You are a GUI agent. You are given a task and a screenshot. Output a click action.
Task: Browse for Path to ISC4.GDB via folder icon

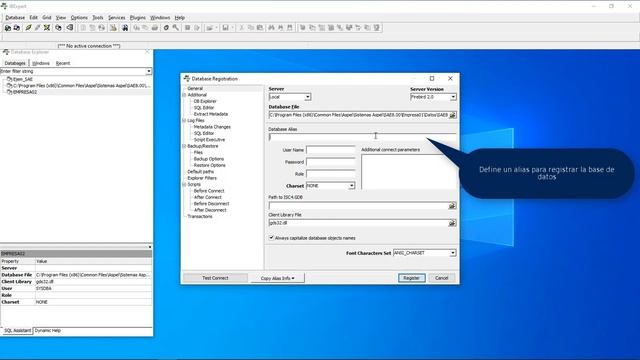[452, 206]
